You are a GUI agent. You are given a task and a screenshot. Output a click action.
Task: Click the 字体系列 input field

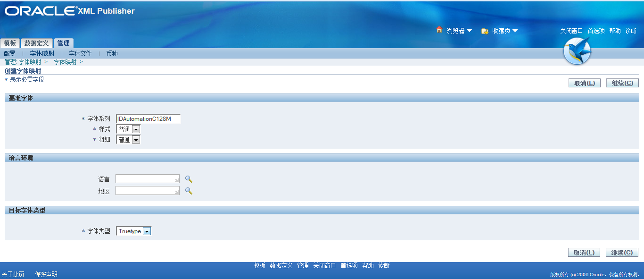148,119
